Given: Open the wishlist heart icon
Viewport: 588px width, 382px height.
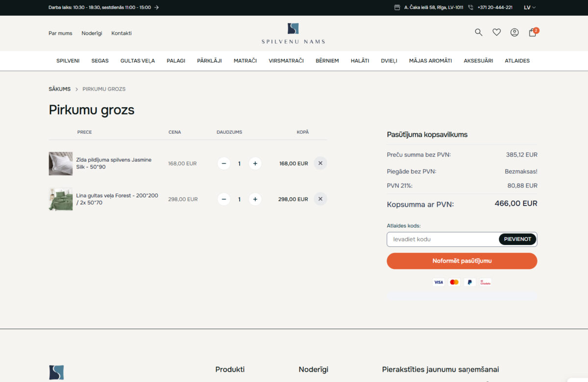Looking at the screenshot, I should [496, 32].
